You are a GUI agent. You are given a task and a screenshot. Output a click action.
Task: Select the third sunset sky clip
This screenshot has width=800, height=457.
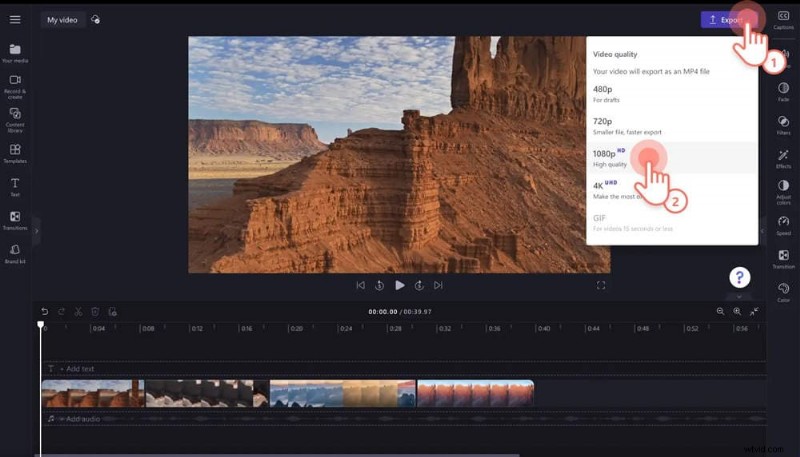pos(343,393)
